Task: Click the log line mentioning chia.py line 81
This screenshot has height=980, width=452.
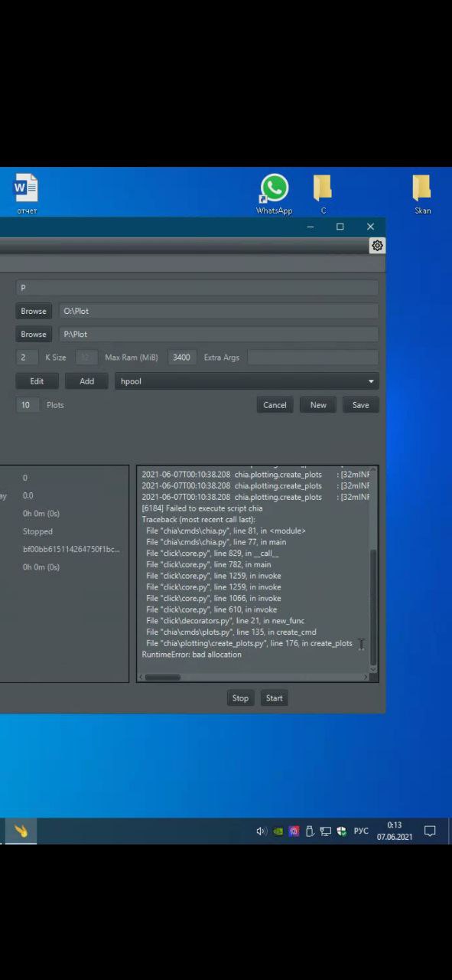Action: (226, 531)
